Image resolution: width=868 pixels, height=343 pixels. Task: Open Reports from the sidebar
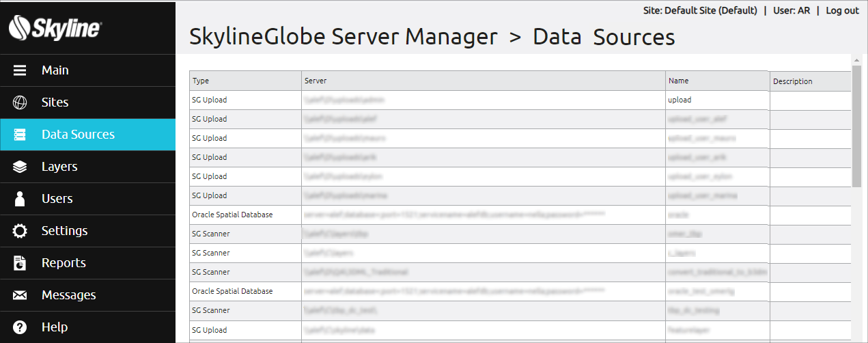(87, 263)
